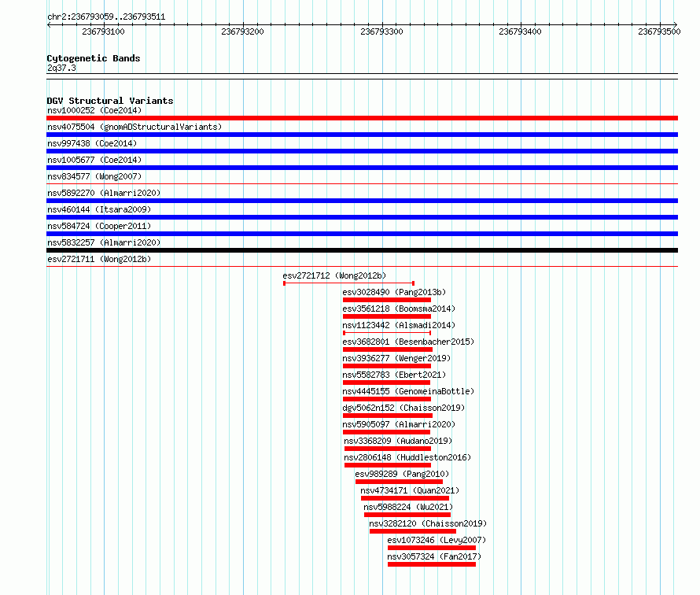Image resolution: width=700 pixels, height=595 pixels.
Task: Click nsv2806148 (Huddleston2016) label
Action: point(407,457)
